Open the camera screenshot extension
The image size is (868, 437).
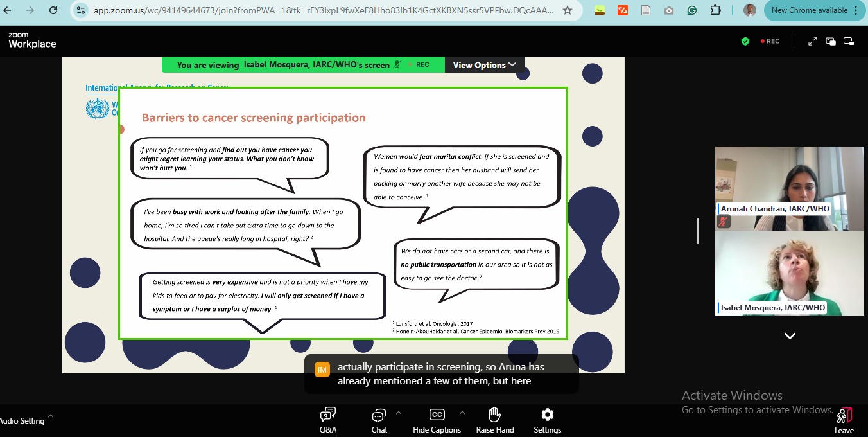coord(669,10)
